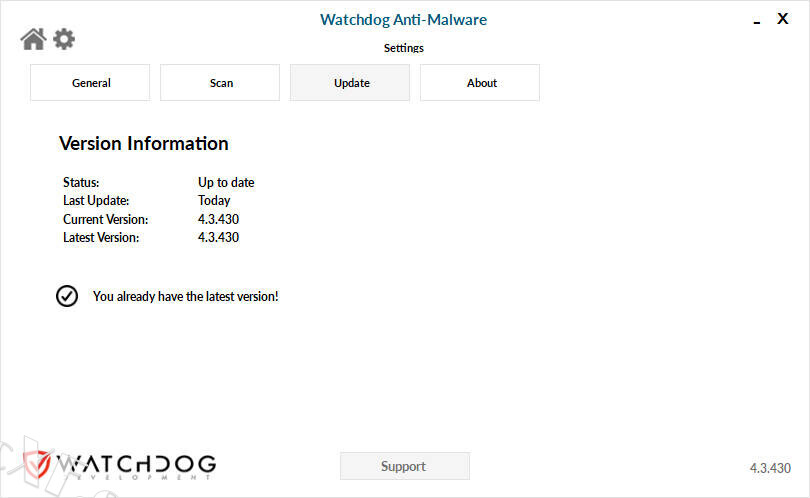Viewport: 810px width, 498px height.
Task: Click the version number in bottom-right corner
Action: 770,468
